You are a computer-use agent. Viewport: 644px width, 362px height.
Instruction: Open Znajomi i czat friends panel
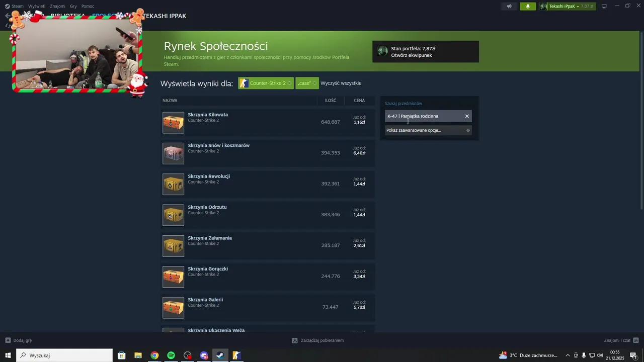coord(621,340)
